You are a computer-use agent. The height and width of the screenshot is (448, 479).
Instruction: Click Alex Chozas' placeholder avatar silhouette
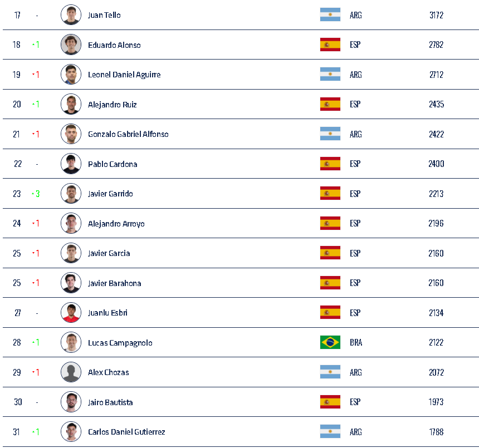pos(71,372)
